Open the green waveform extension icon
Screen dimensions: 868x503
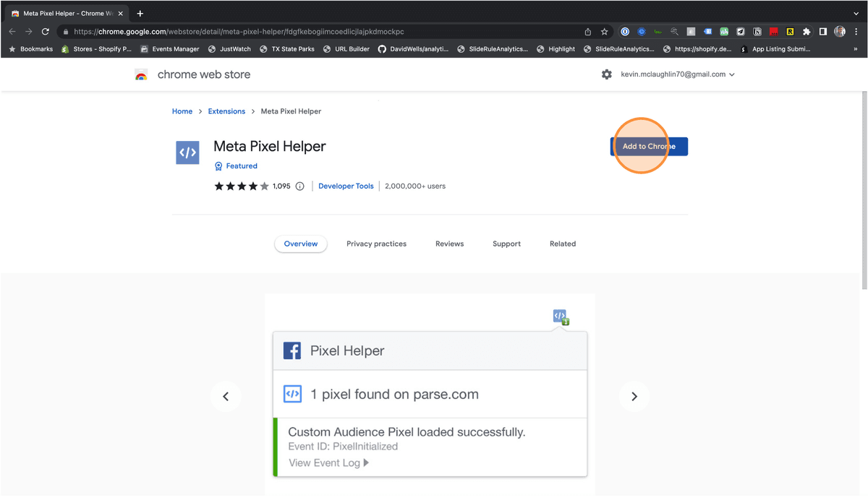(724, 32)
